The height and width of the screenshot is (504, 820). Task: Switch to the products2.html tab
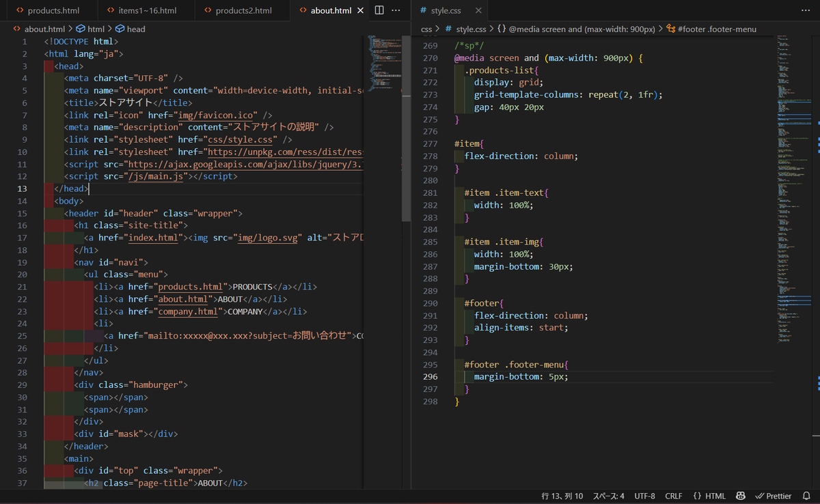pos(243,10)
